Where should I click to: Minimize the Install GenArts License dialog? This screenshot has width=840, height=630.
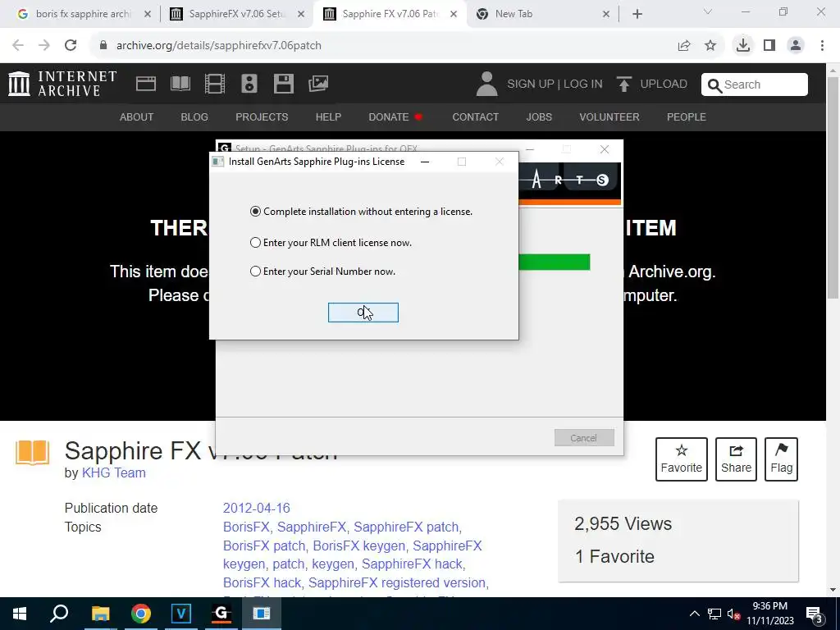tap(425, 162)
